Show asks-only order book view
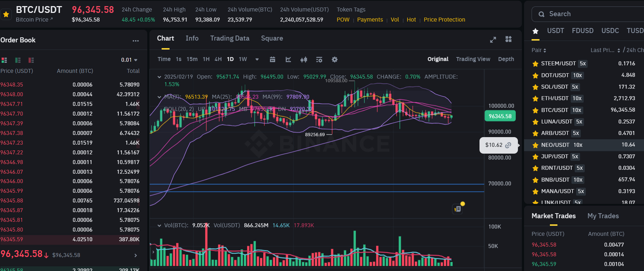Screen dimensions: 644x271 pyautogui.click(x=31, y=60)
